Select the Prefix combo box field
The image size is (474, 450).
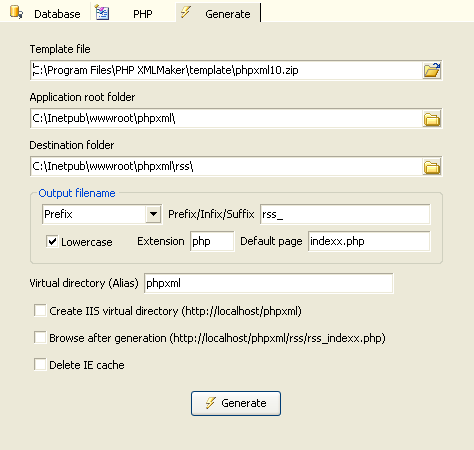click(102, 214)
